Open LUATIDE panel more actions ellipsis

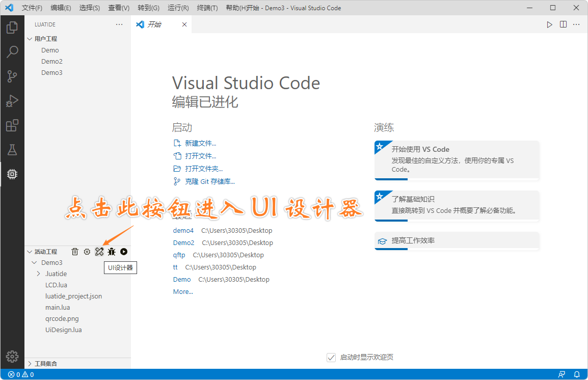coord(119,24)
